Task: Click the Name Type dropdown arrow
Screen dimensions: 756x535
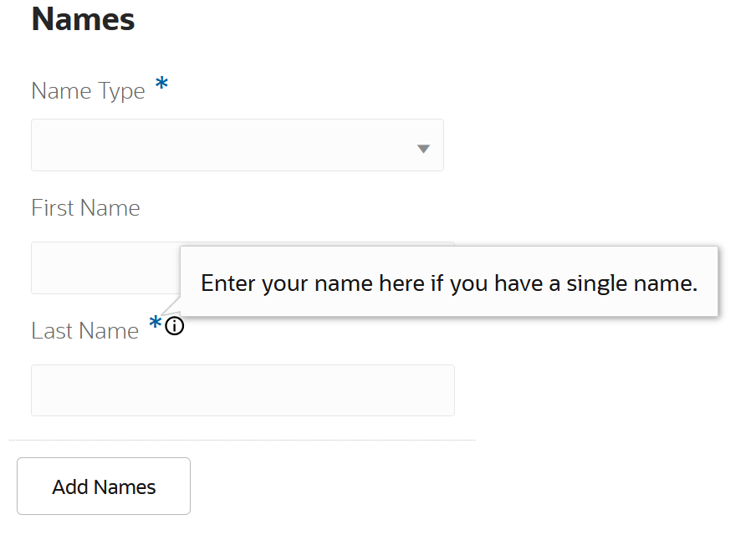Action: tap(423, 149)
